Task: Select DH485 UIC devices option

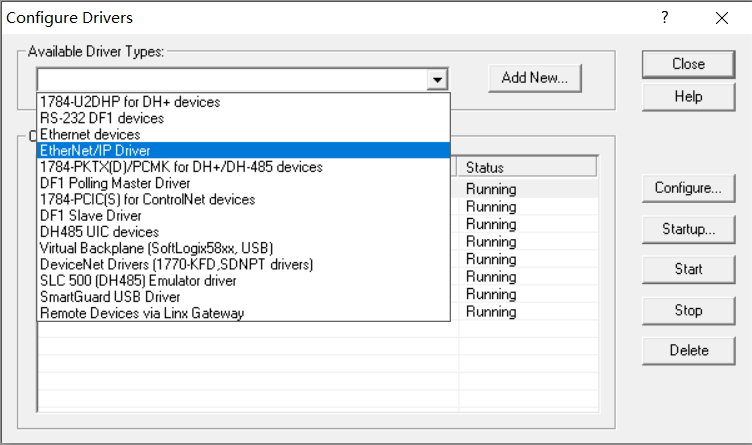Action: (x=99, y=231)
